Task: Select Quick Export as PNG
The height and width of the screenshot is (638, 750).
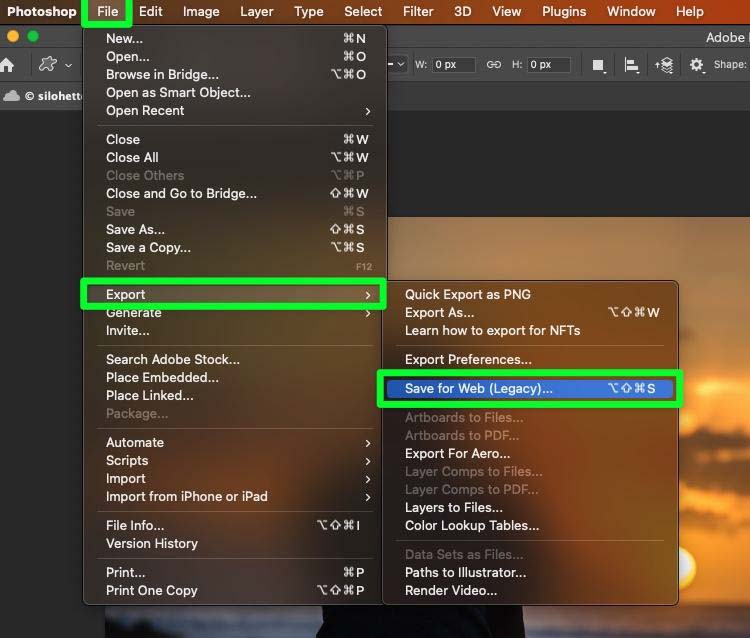Action: coord(530,295)
